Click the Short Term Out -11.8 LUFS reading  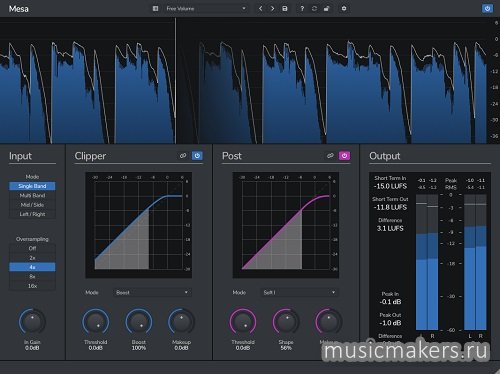(x=390, y=207)
